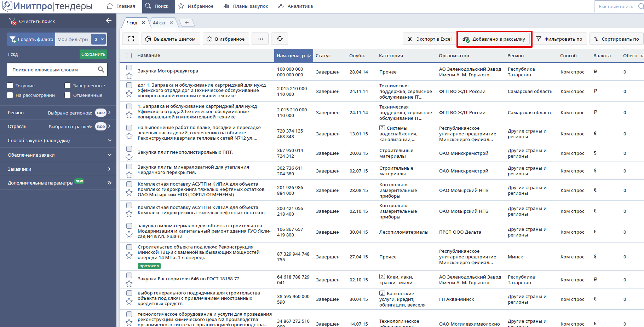Select checkbox for 'Закупка плит пенополистирольных' row

point(129,148)
